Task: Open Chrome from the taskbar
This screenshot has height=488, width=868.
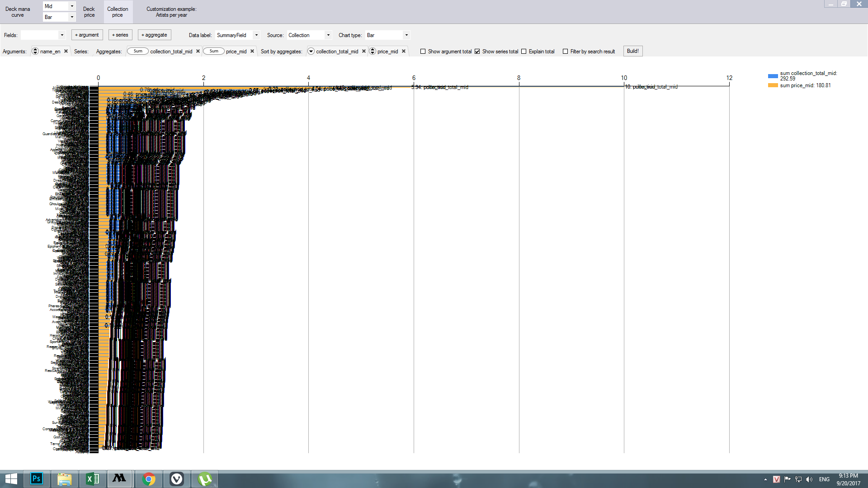Action: 148,479
